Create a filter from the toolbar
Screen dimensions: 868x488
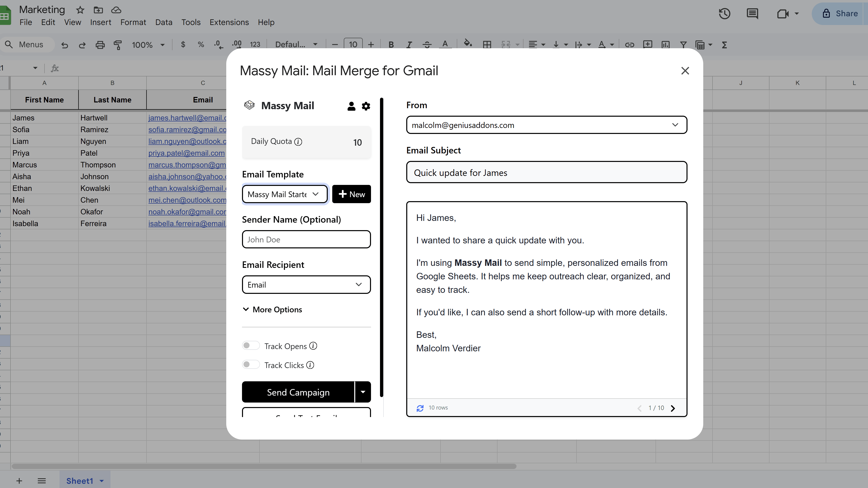click(683, 44)
